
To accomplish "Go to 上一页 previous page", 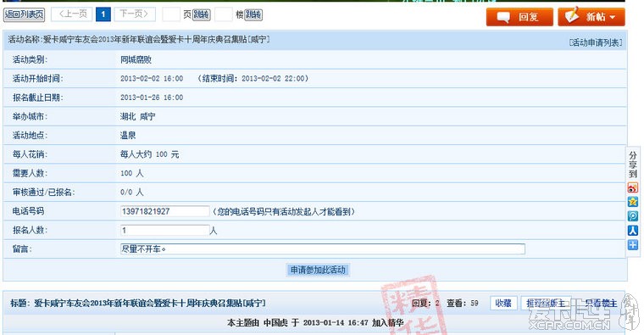I will [71, 14].
